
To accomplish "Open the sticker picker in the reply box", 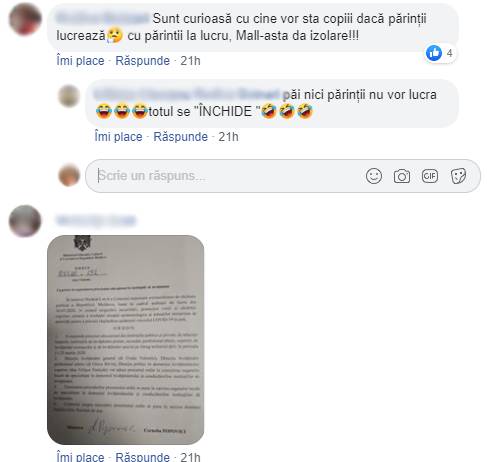I will pos(458,176).
